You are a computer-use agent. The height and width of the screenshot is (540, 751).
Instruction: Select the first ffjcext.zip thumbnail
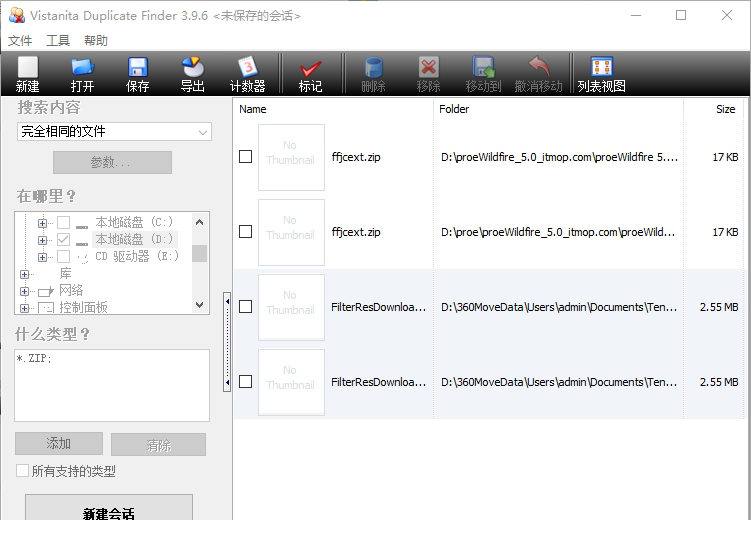[291, 157]
